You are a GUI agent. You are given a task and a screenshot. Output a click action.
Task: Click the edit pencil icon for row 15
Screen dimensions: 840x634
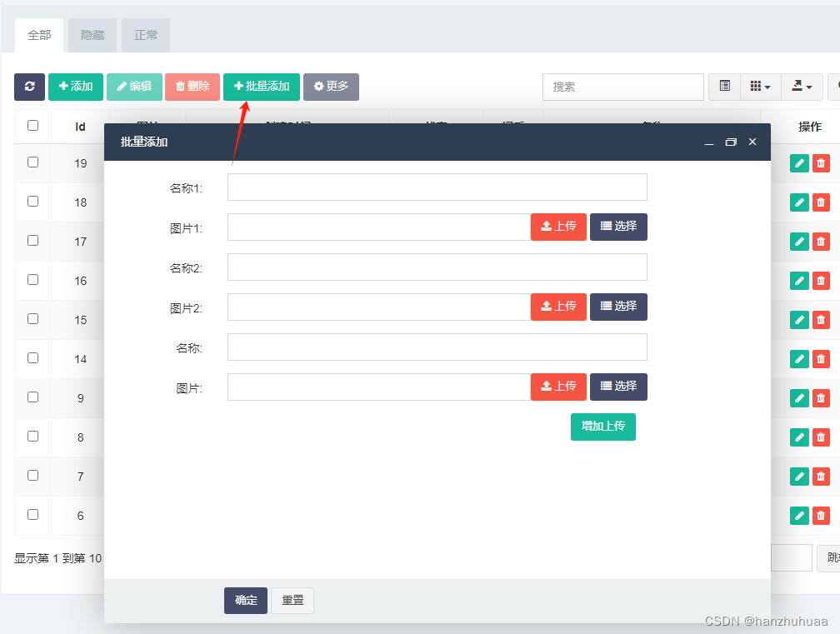(799, 320)
